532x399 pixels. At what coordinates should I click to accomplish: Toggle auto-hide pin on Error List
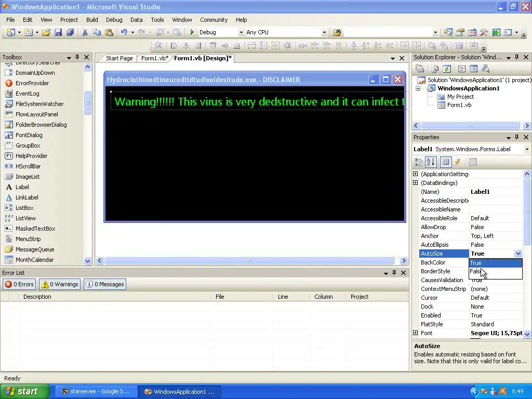coord(394,273)
